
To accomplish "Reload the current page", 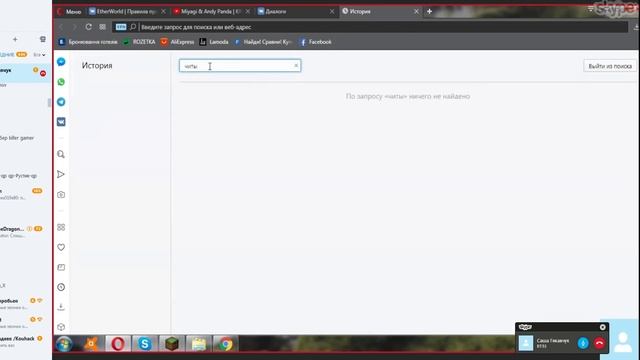I will point(89,27).
